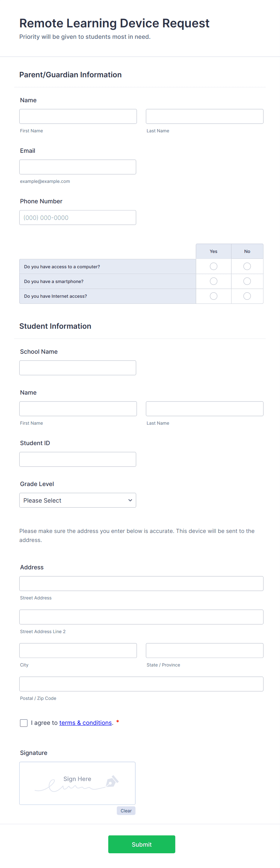
Task: Open the terms & conditions link
Action: click(85, 722)
